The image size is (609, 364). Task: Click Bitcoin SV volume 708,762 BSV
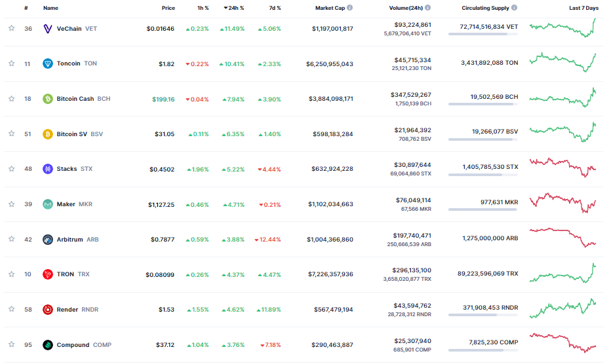pyautogui.click(x=415, y=139)
